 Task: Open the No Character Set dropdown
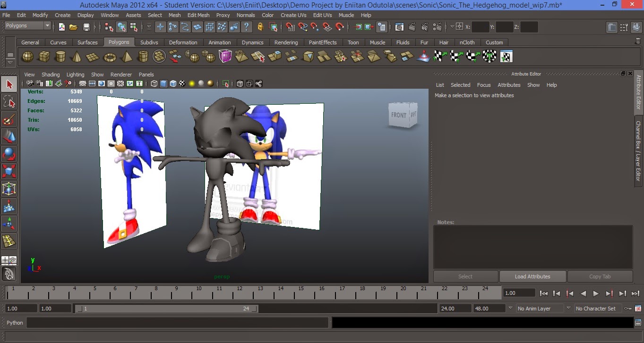point(597,308)
